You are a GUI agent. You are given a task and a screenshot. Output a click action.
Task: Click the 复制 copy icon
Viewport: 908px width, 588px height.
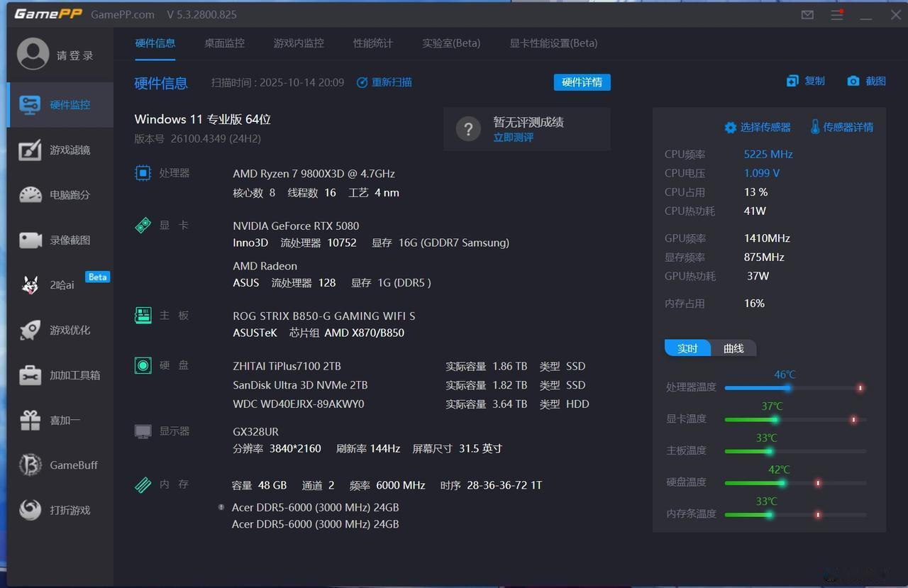click(x=792, y=81)
